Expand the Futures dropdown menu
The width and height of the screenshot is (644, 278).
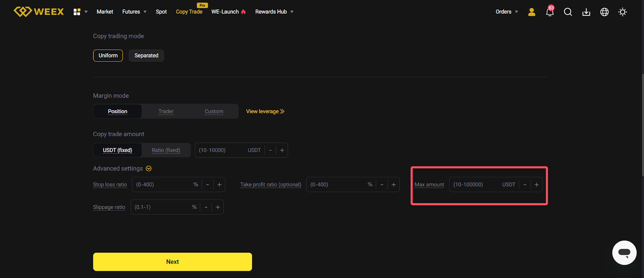coord(134,12)
